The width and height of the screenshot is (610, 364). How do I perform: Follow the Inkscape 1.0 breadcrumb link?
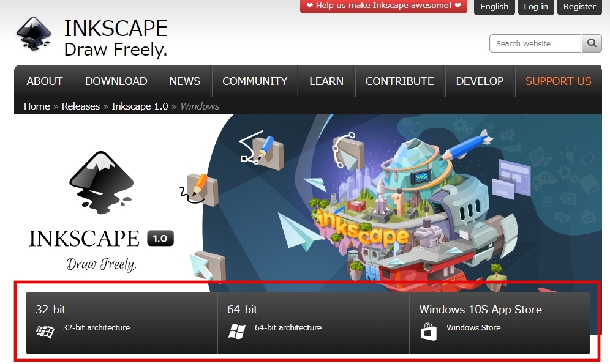140,106
